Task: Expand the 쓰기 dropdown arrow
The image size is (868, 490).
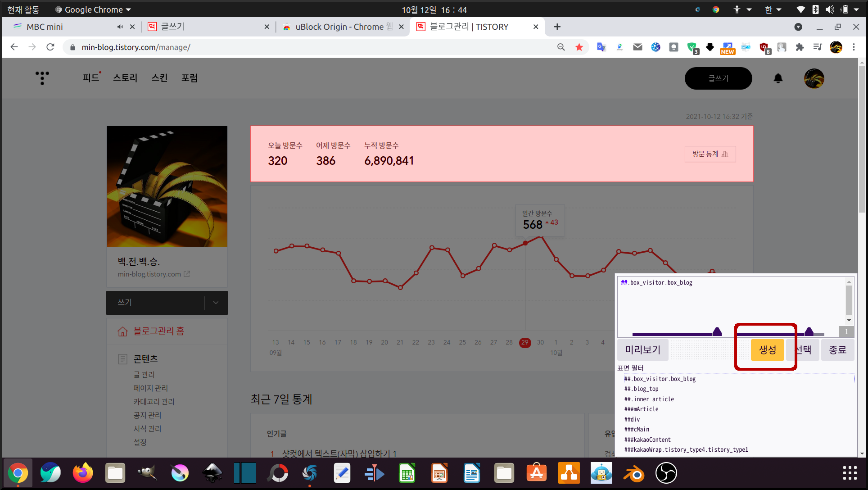Action: tap(216, 303)
